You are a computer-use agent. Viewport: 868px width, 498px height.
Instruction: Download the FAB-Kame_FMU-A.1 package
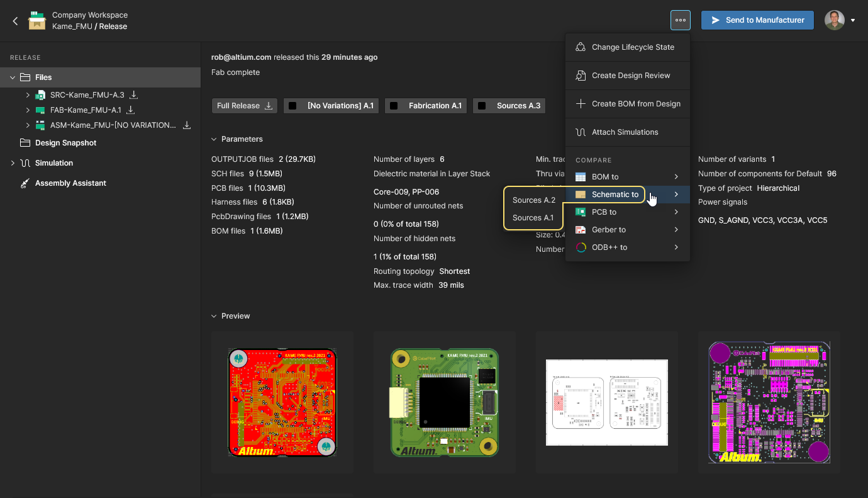[x=131, y=110]
